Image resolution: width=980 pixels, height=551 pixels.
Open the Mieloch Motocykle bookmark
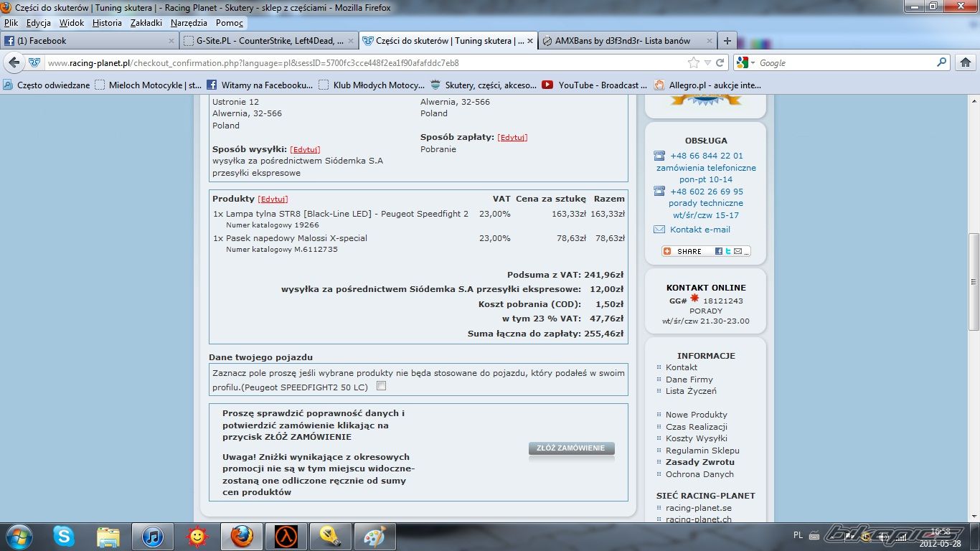tap(149, 85)
